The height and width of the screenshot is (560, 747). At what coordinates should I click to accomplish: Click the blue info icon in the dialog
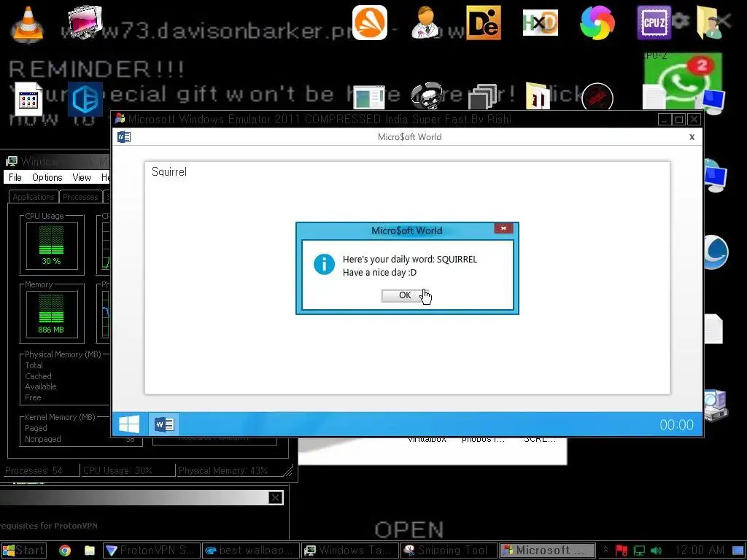click(324, 264)
